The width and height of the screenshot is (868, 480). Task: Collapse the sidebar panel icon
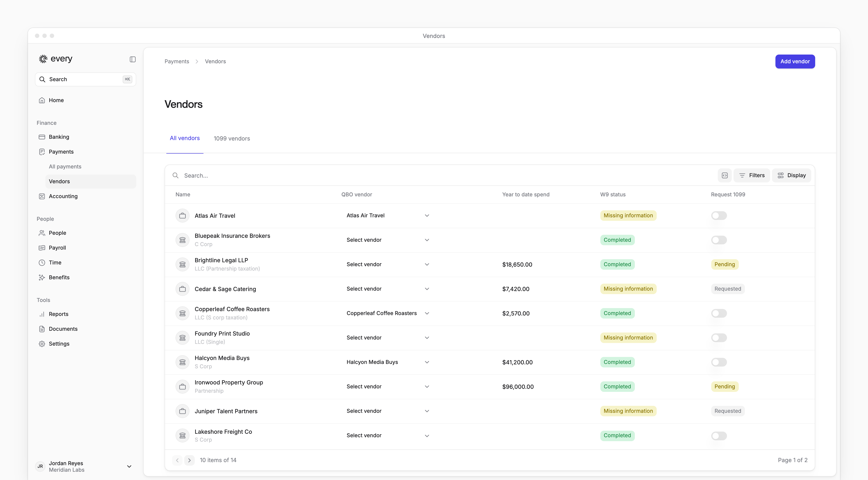tap(133, 59)
